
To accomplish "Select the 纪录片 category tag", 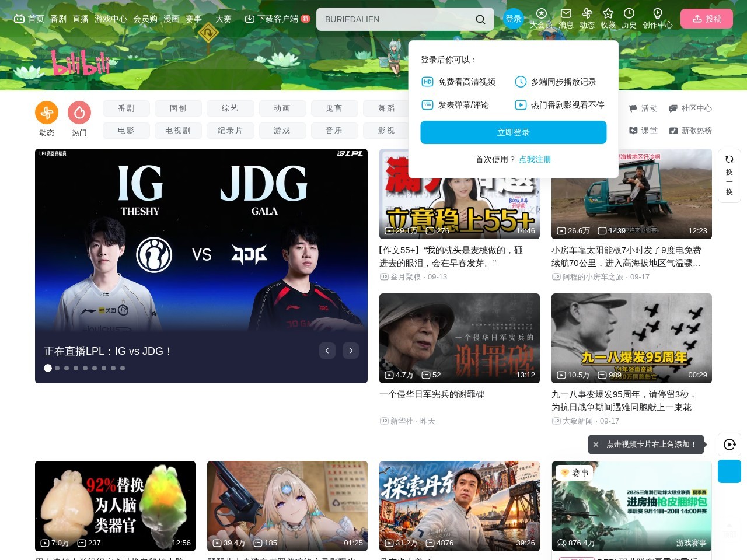I will [230, 131].
